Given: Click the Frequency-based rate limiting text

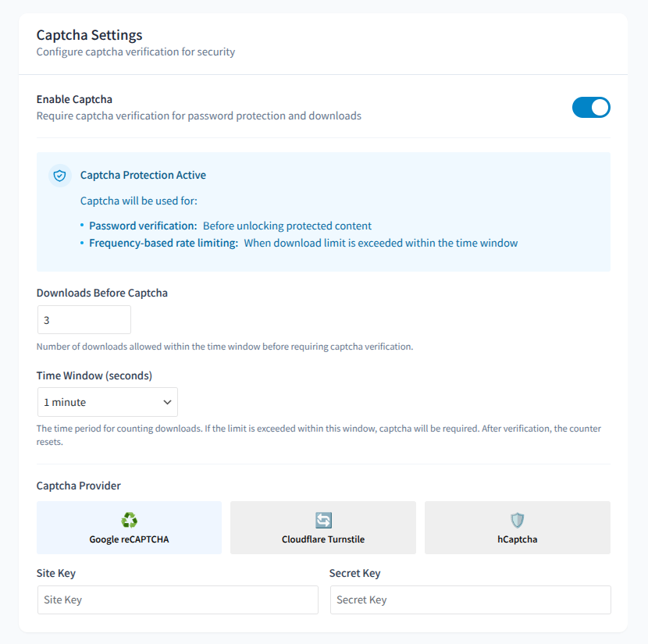Looking at the screenshot, I should 164,243.
